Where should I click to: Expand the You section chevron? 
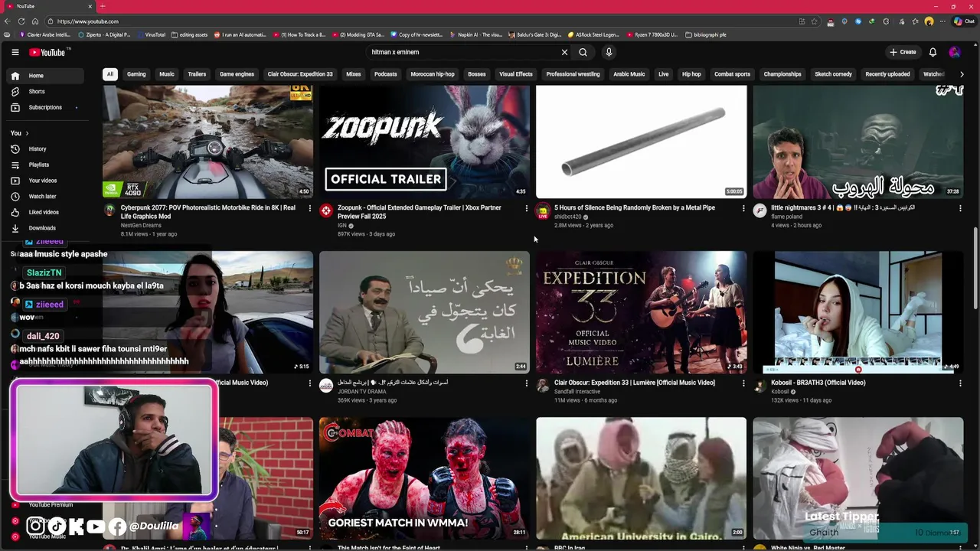pos(27,133)
